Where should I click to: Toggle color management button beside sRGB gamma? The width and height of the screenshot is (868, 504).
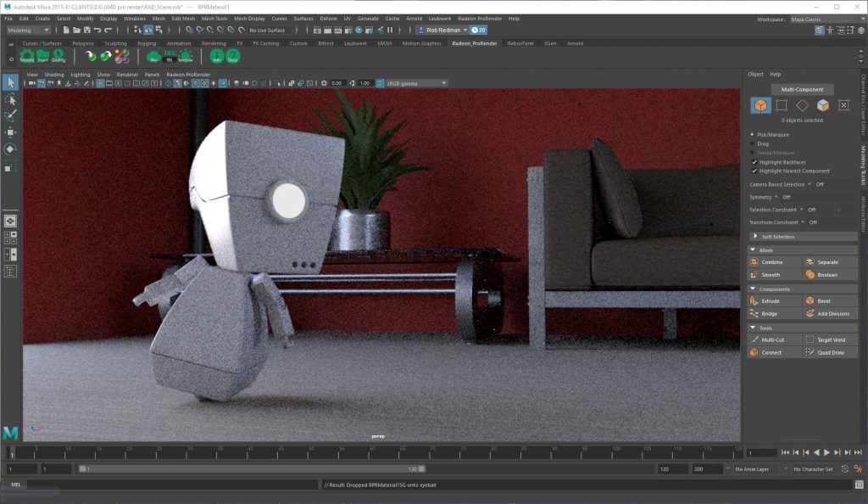click(x=380, y=83)
